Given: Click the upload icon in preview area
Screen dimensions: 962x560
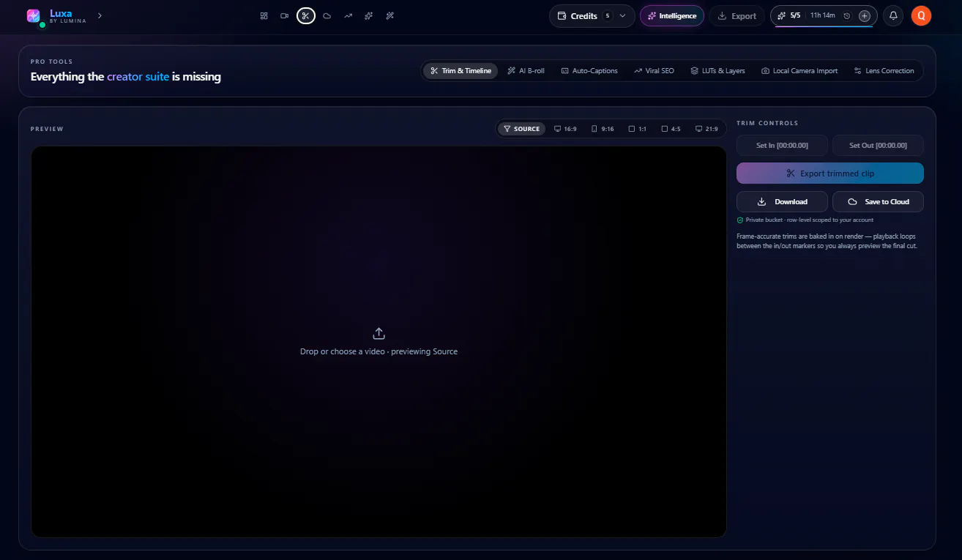Looking at the screenshot, I should tap(379, 334).
